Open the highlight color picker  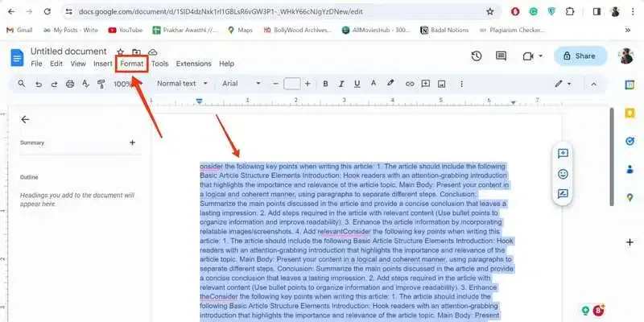point(390,84)
